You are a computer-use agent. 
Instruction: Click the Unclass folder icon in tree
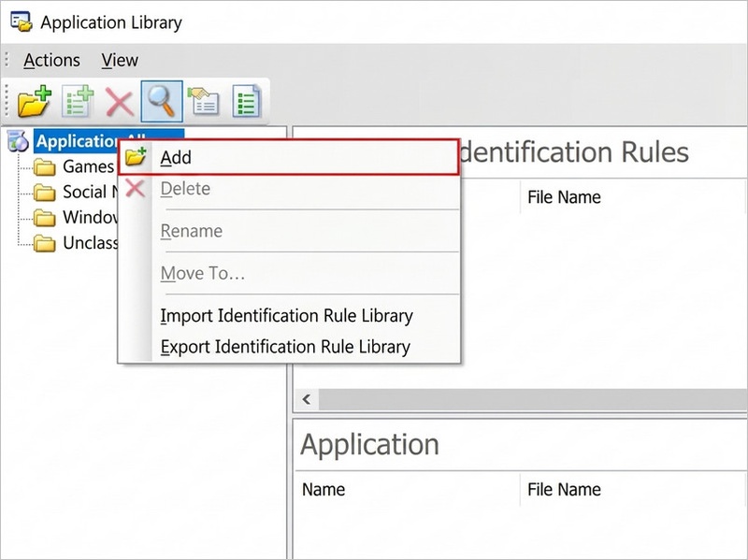[44, 243]
